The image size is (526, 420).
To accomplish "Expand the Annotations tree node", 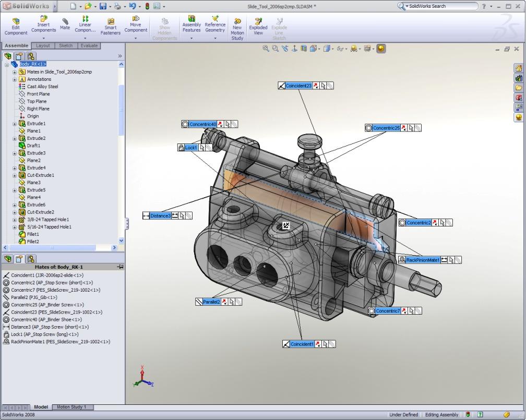I will click(x=15, y=79).
